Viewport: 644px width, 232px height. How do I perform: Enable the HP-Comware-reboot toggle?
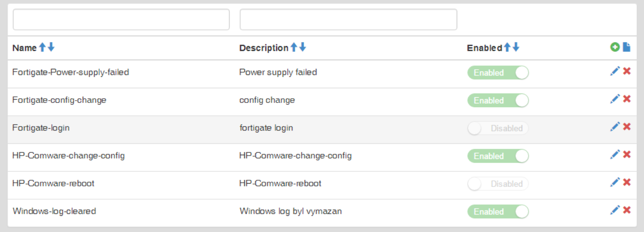coord(498,184)
